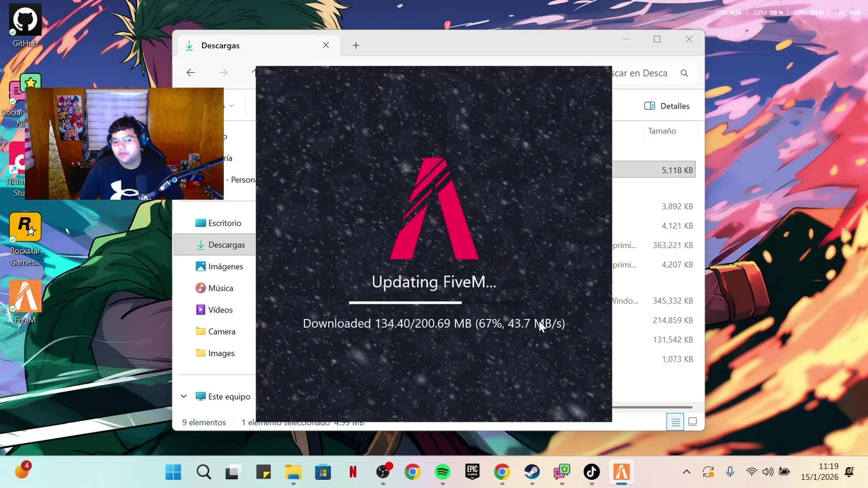
Task: Open Música in the sidebar
Action: click(x=214, y=288)
